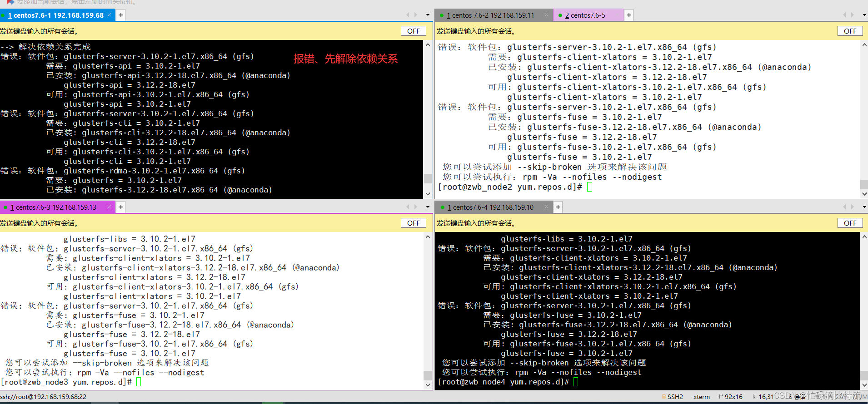
Task: Open tab list dropdown in centos 7.6-2 pane
Action: tap(864, 15)
